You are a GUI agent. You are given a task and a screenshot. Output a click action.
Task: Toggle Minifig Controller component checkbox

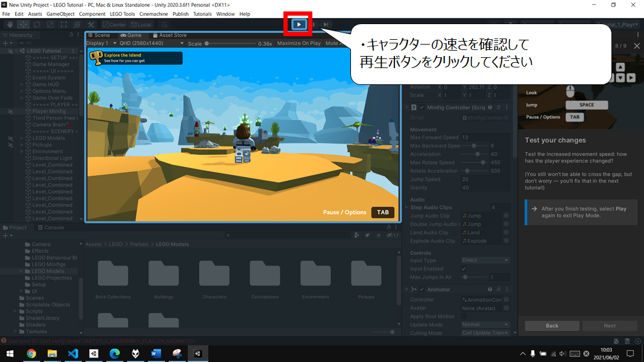tap(422, 108)
